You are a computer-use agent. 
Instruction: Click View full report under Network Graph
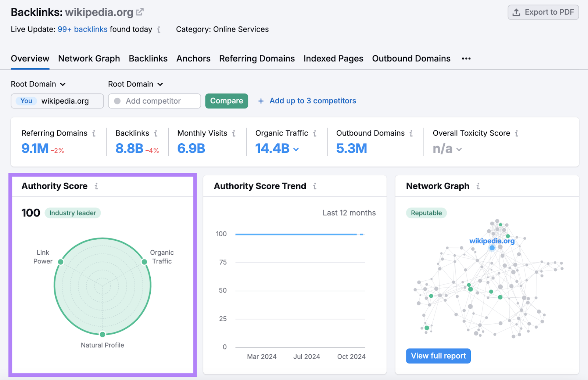[x=438, y=356]
